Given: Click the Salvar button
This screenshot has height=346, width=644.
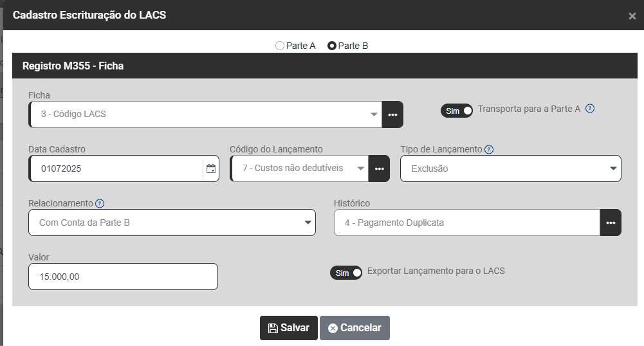Looking at the screenshot, I should [x=289, y=328].
